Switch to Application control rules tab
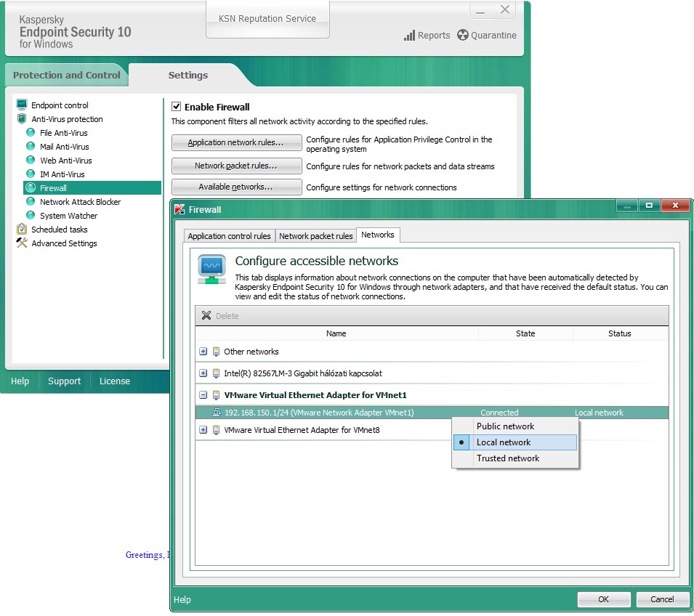This screenshot has height=616, width=694. (x=229, y=236)
